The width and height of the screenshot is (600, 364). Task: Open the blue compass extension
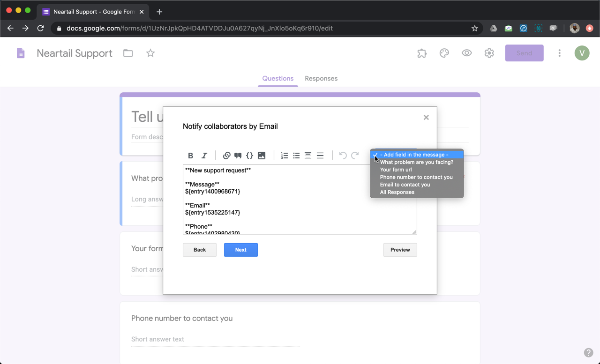524,28
